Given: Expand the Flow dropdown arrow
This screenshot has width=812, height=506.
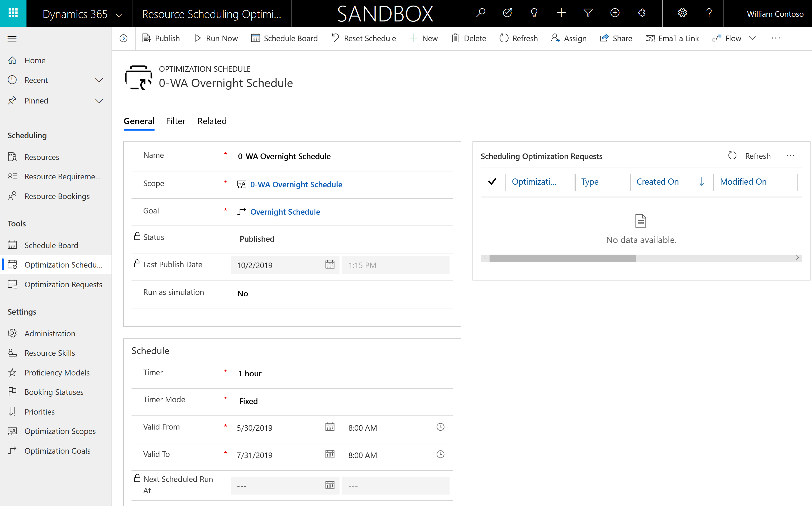Looking at the screenshot, I should 753,38.
